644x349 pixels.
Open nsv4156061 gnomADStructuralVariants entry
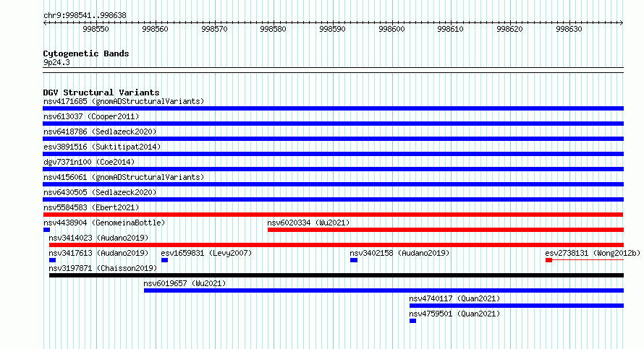(x=124, y=177)
